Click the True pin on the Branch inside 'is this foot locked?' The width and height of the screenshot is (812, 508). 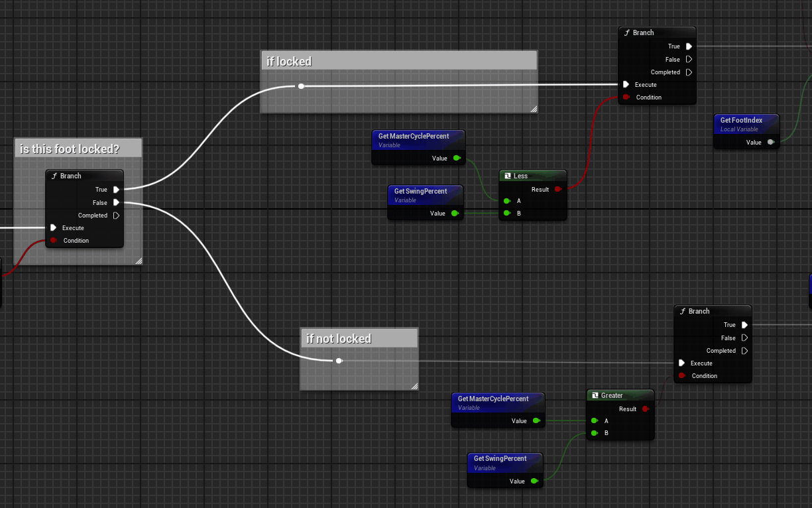pos(117,190)
